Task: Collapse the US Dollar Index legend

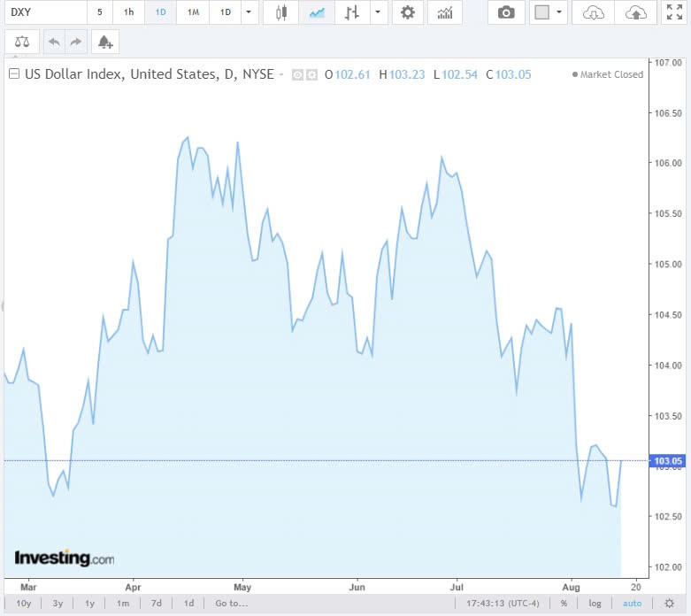Action: 13,74
